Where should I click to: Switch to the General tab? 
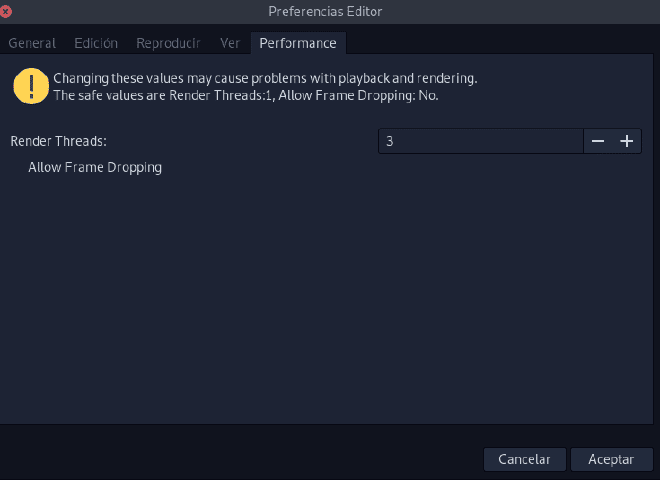tap(32, 43)
